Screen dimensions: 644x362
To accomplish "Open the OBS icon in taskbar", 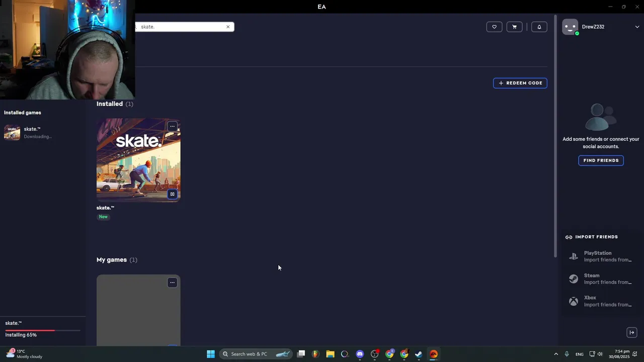I will 374,354.
